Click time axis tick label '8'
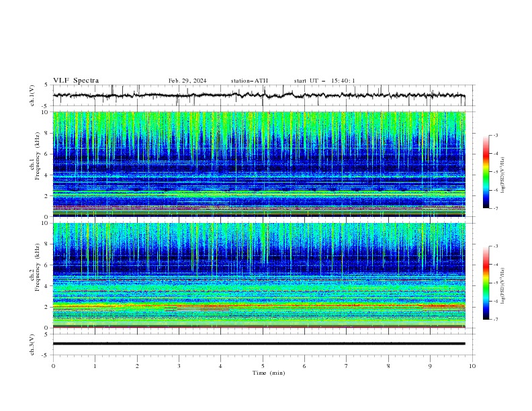 [x=388, y=366]
